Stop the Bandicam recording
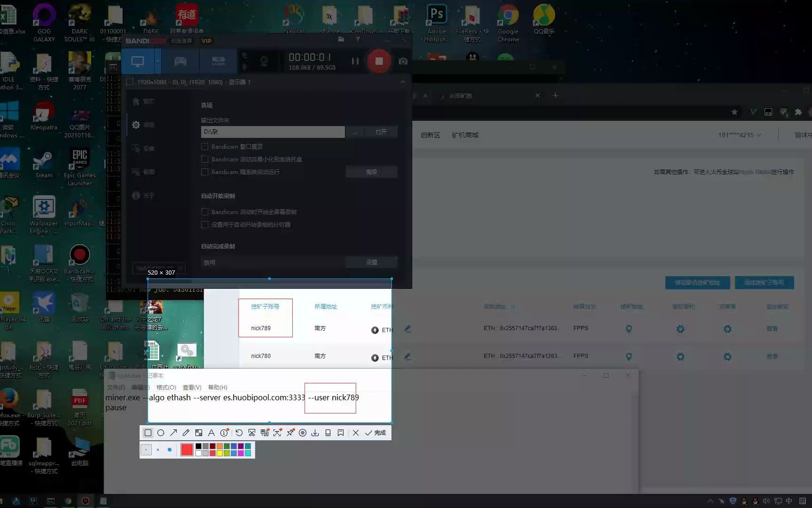Screen dimensions: 812x508 (379, 61)
